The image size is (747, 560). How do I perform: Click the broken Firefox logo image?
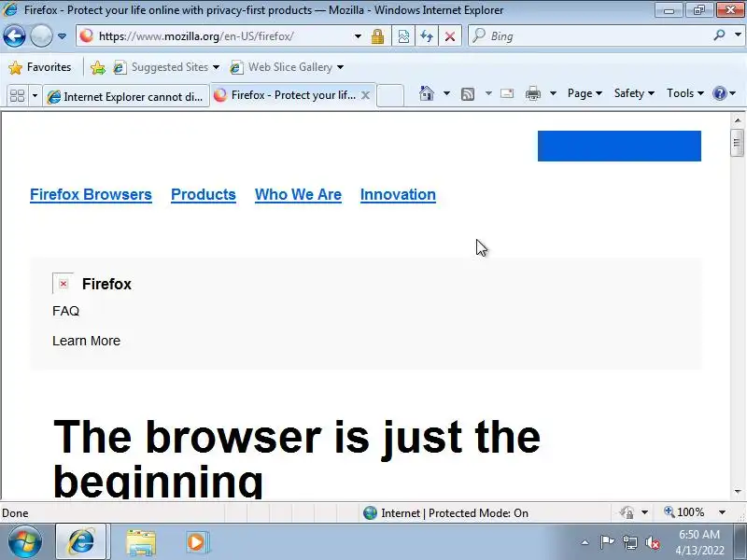pyautogui.click(x=63, y=284)
